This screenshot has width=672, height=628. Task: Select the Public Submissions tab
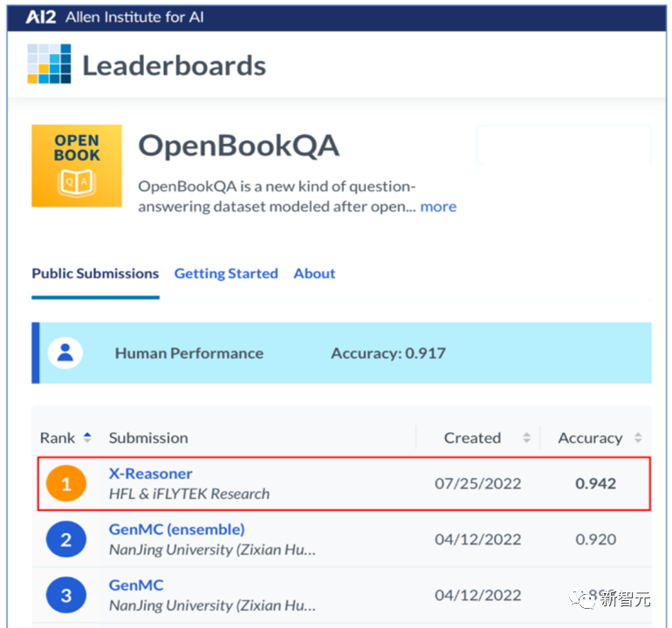pos(95,273)
